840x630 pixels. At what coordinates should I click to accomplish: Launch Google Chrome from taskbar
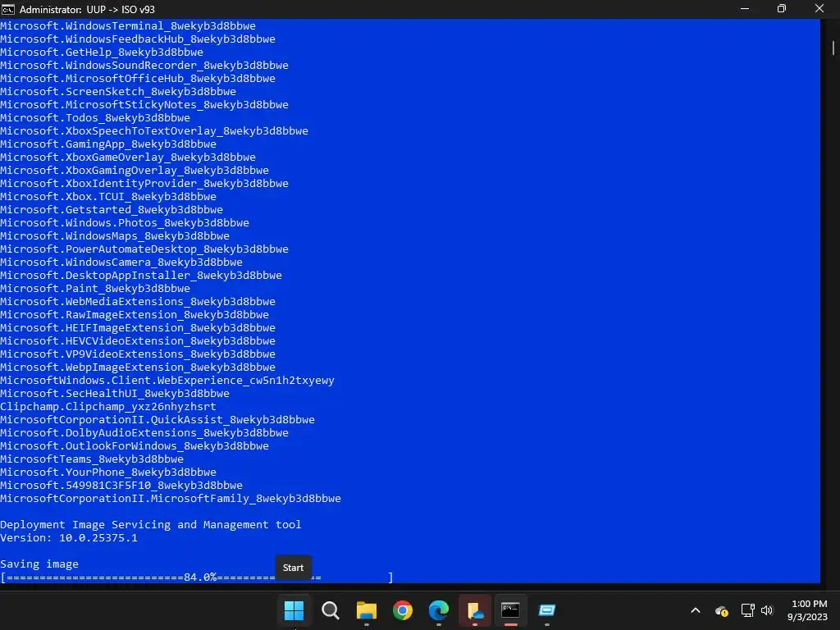coord(402,610)
